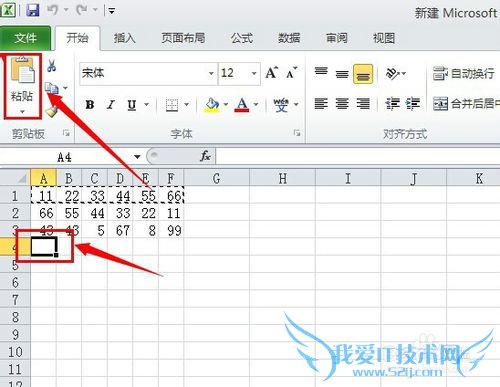The image size is (500, 387).
Task: Select cell containing 99
Action: click(x=171, y=230)
